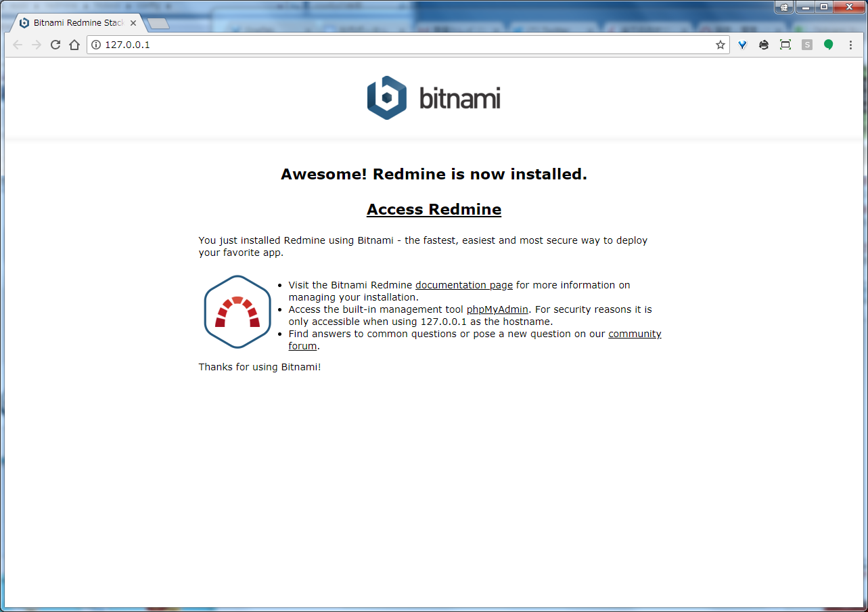The height and width of the screenshot is (612, 868).
Task: Launch the green-cornered screen capture extension
Action: (x=785, y=45)
